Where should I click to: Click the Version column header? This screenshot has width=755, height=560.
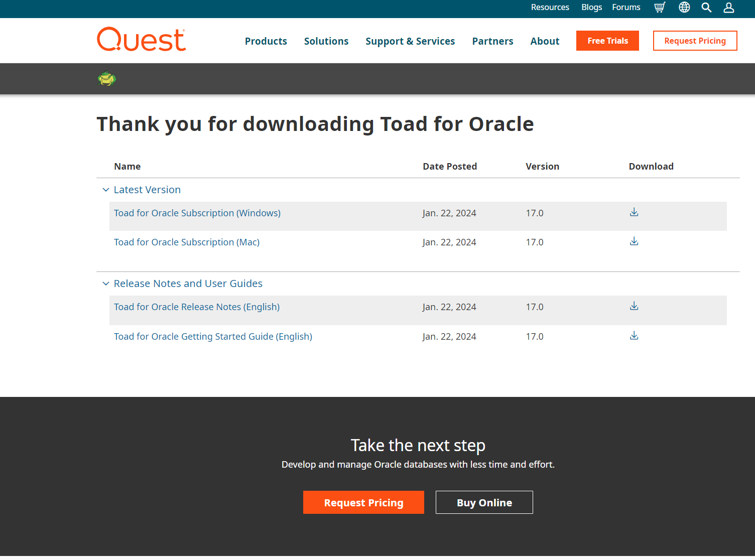[x=542, y=166]
